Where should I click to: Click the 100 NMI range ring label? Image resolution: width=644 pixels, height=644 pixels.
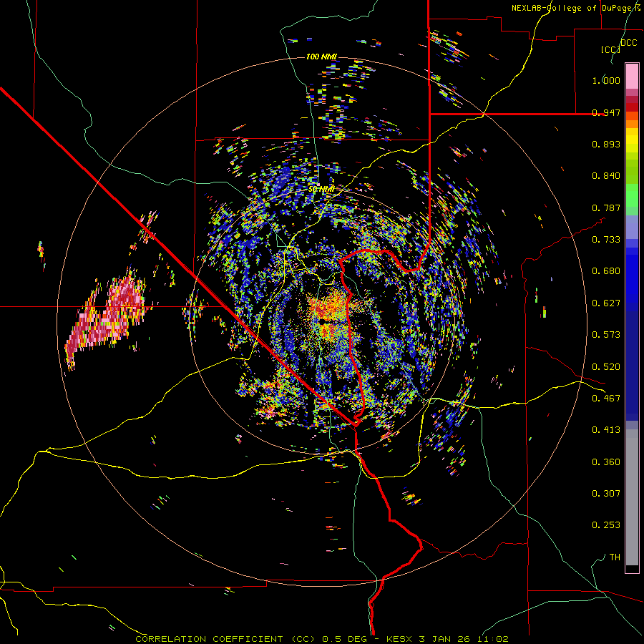click(x=321, y=57)
